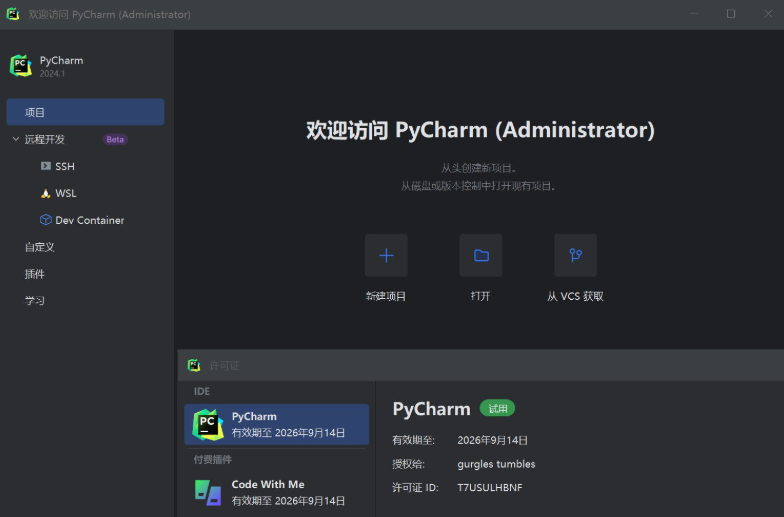Screen dimensions: 784x517
Task: Click the Open folder icon
Action: point(481,256)
